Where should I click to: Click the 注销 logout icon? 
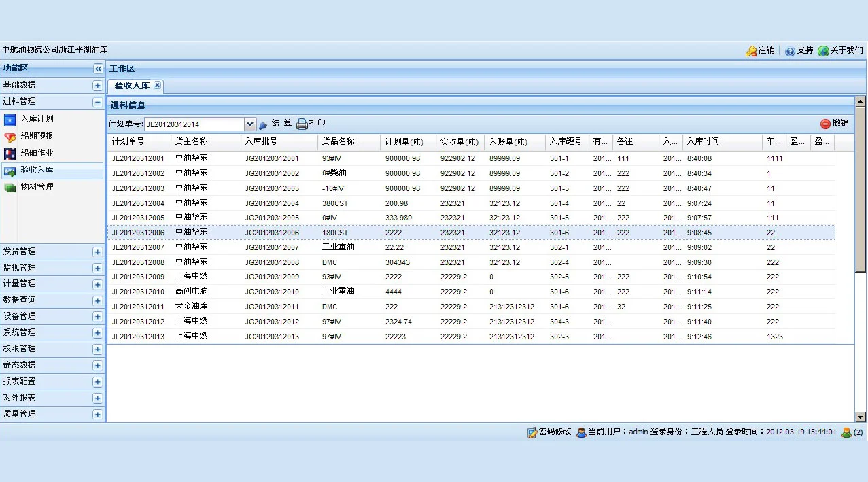[751, 51]
